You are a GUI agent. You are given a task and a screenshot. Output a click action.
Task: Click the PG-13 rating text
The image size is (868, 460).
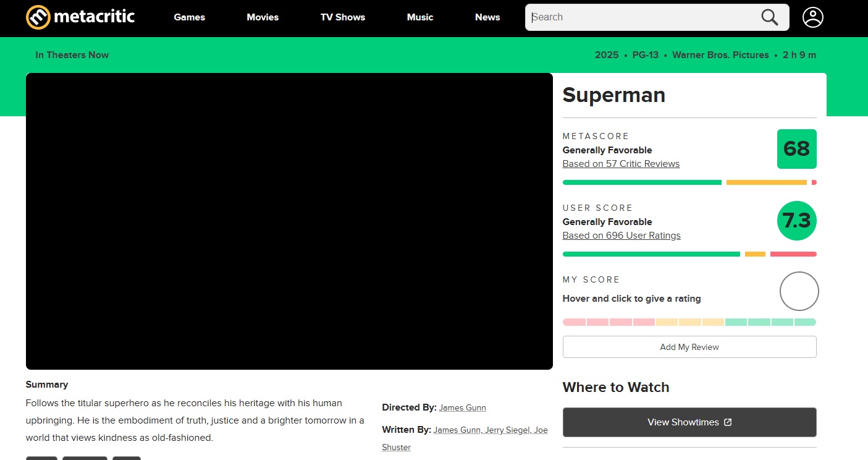[646, 55]
